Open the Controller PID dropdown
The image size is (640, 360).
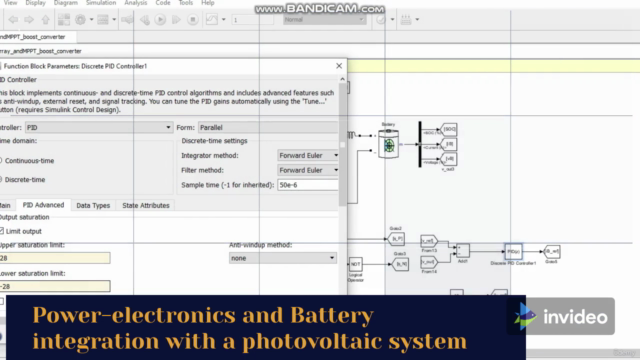[99, 127]
